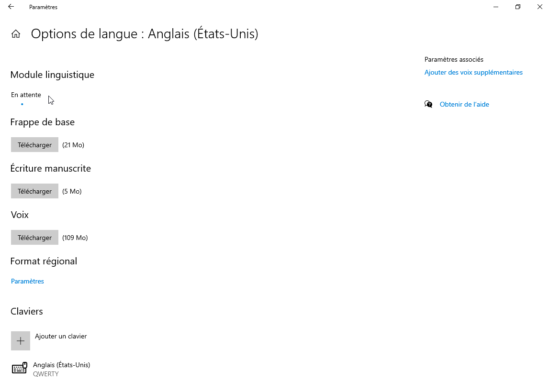
Task: Click the help chat bubble icon
Action: pos(428,104)
